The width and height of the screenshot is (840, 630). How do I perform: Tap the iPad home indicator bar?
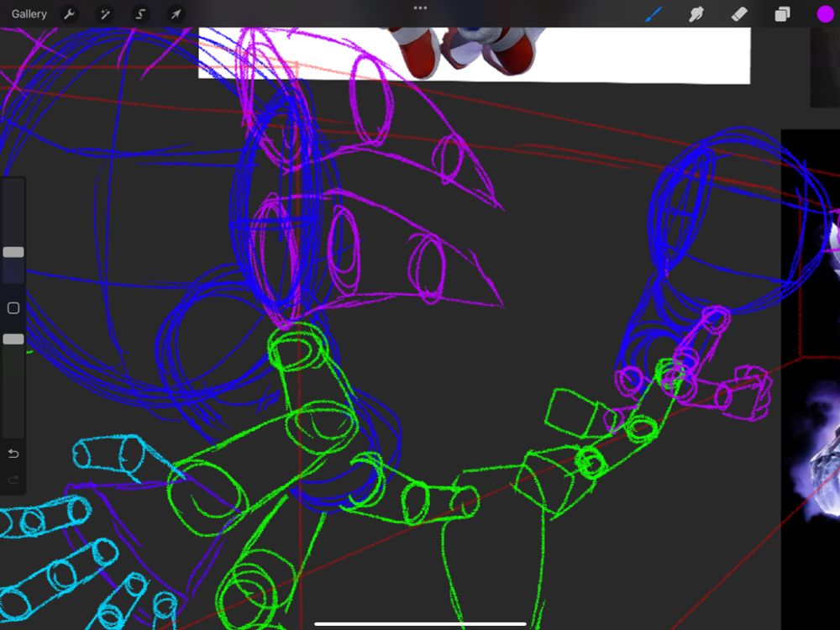click(421, 624)
